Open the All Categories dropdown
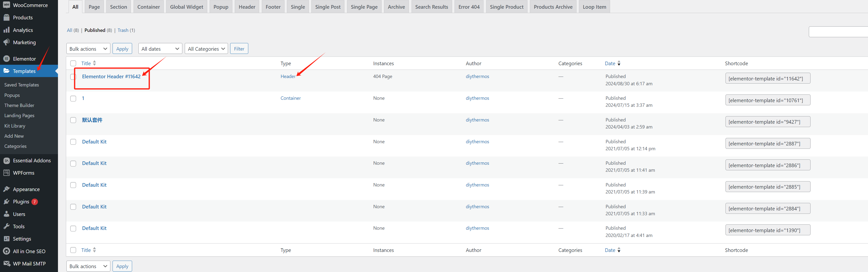868x272 pixels. (206, 49)
